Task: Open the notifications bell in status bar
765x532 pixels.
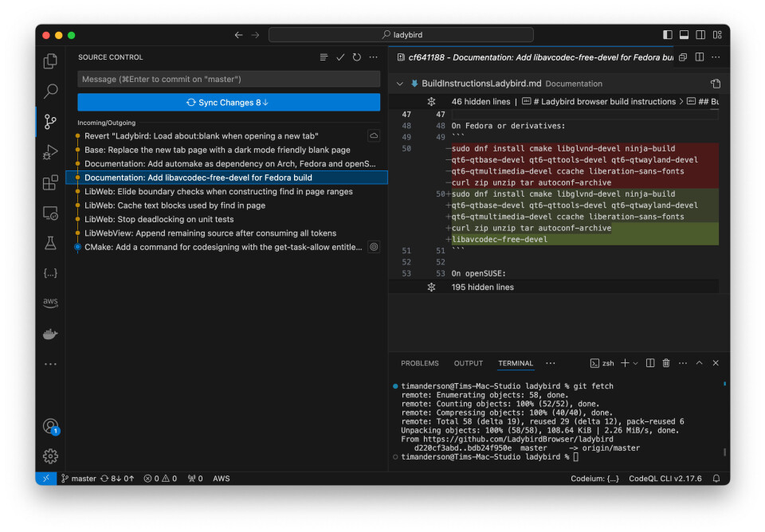Action: tap(716, 479)
